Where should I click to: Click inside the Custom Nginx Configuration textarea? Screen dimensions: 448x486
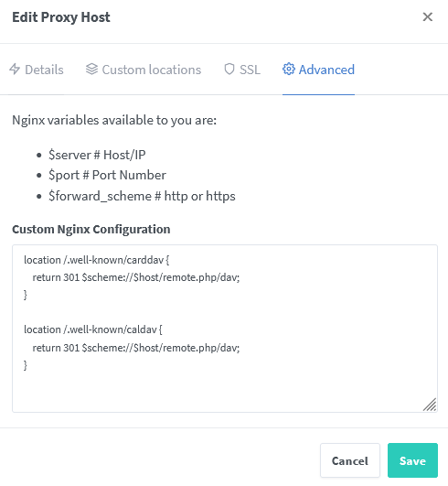(x=225, y=329)
